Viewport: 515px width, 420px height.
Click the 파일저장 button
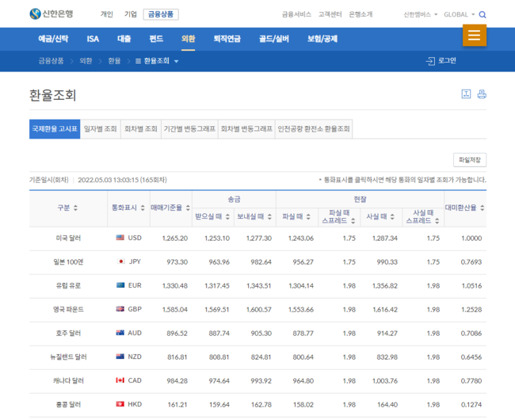point(469,160)
